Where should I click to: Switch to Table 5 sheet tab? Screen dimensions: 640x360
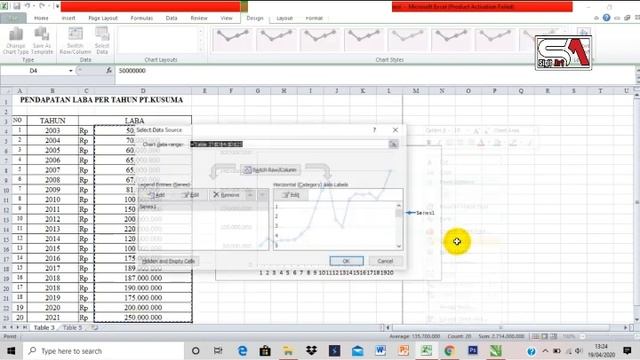pos(72,327)
